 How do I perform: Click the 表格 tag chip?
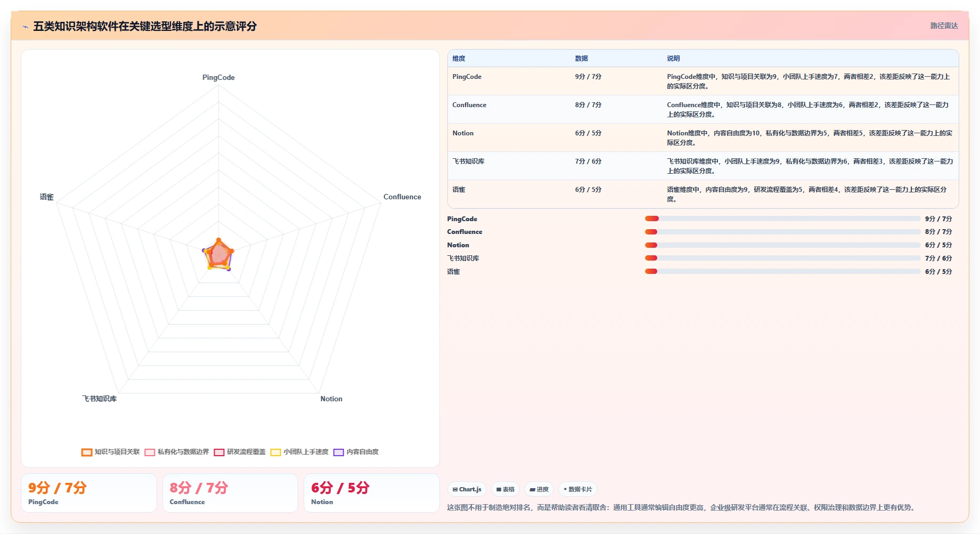click(505, 489)
